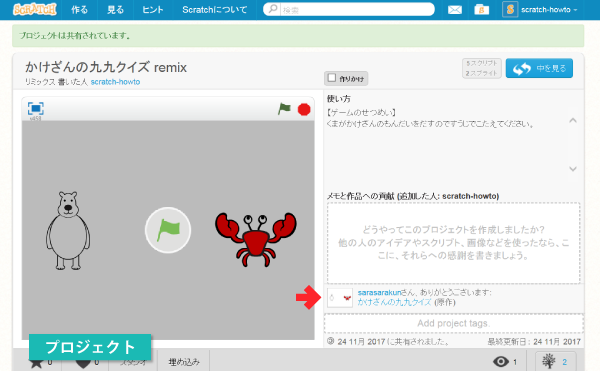
Task: Click the notes and credits text box
Action: tap(453, 243)
